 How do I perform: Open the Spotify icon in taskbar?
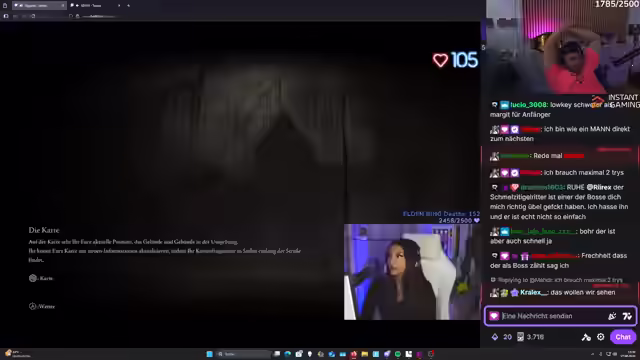[x=398, y=354]
